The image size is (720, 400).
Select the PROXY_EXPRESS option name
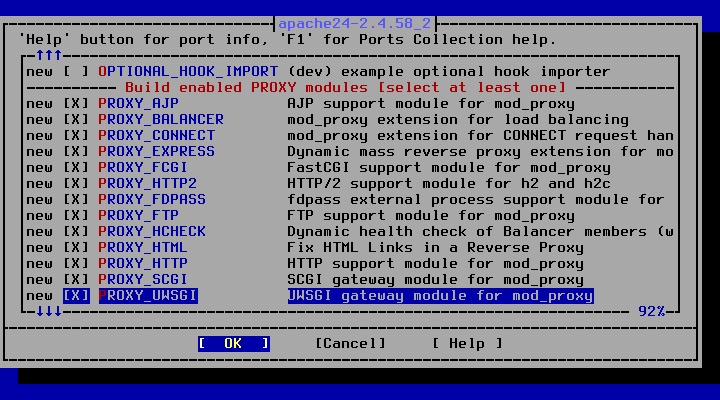[157, 152]
